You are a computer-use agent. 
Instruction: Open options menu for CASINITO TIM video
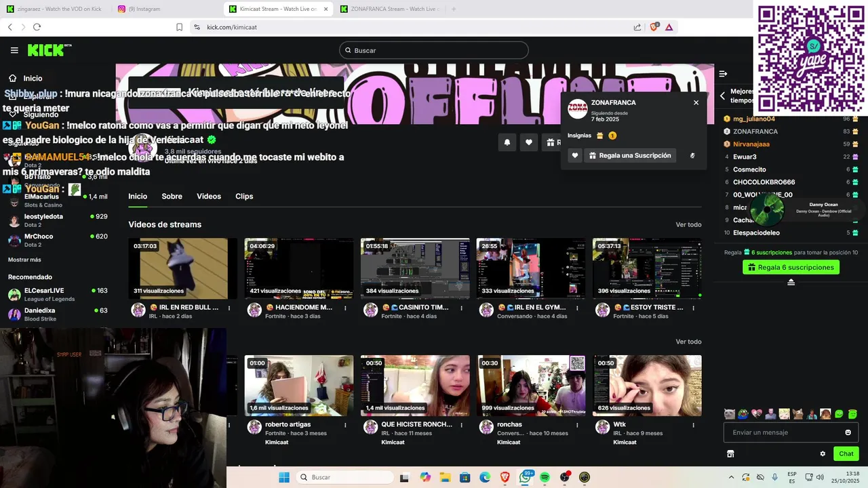(461, 308)
